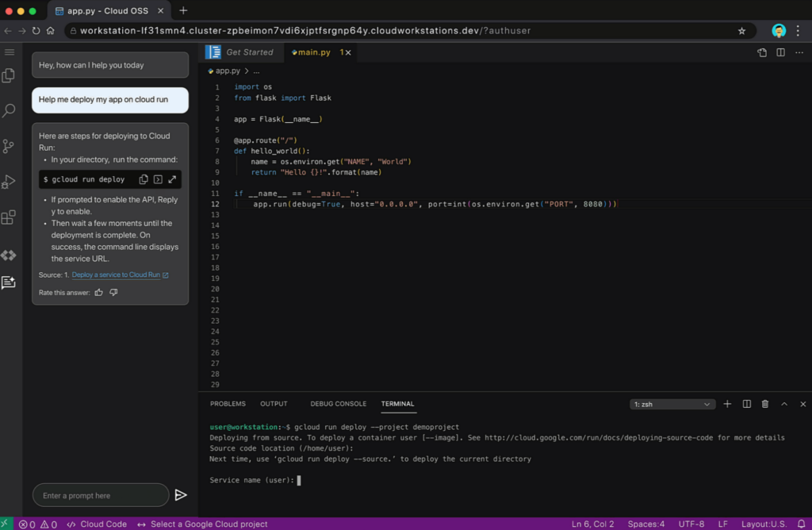812x530 pixels.
Task: Kill terminal using the trash icon
Action: point(765,404)
